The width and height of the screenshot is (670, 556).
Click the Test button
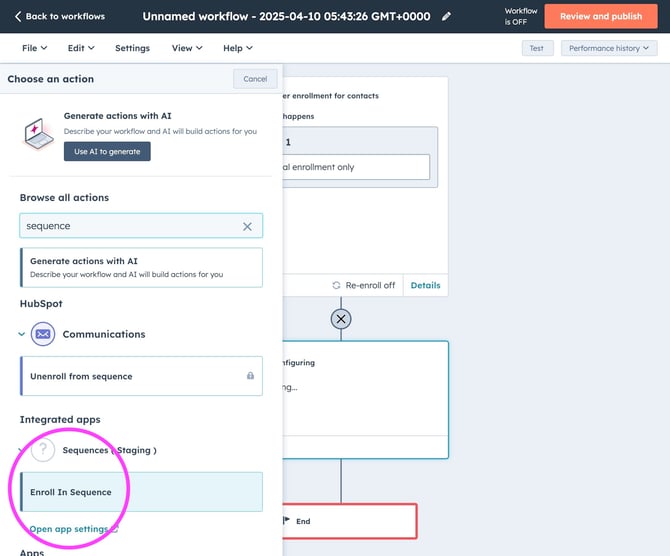537,48
